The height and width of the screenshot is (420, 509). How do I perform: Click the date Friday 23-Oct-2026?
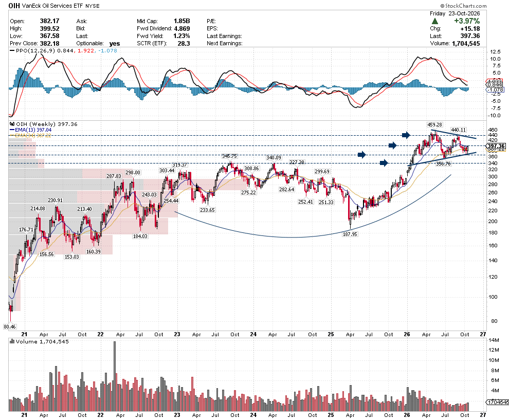click(x=455, y=14)
